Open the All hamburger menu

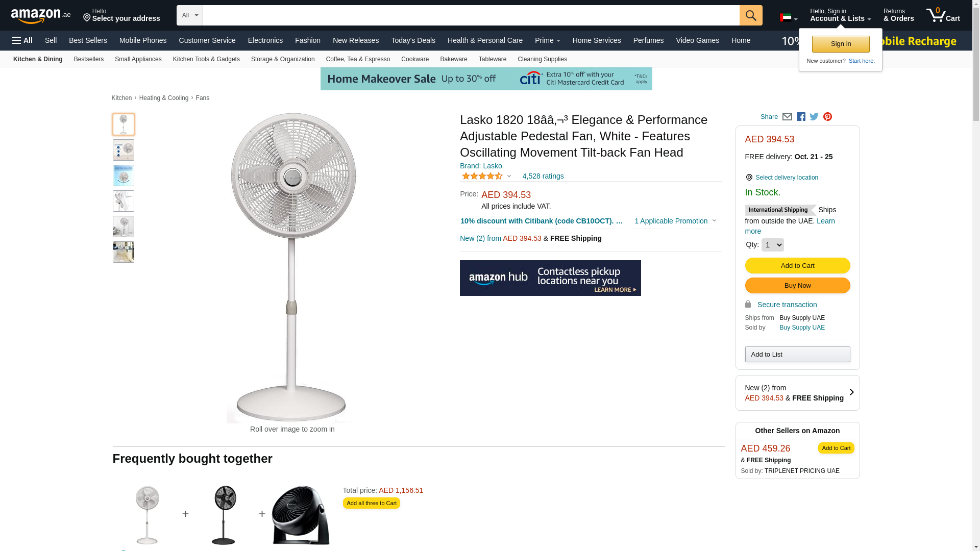22,40
